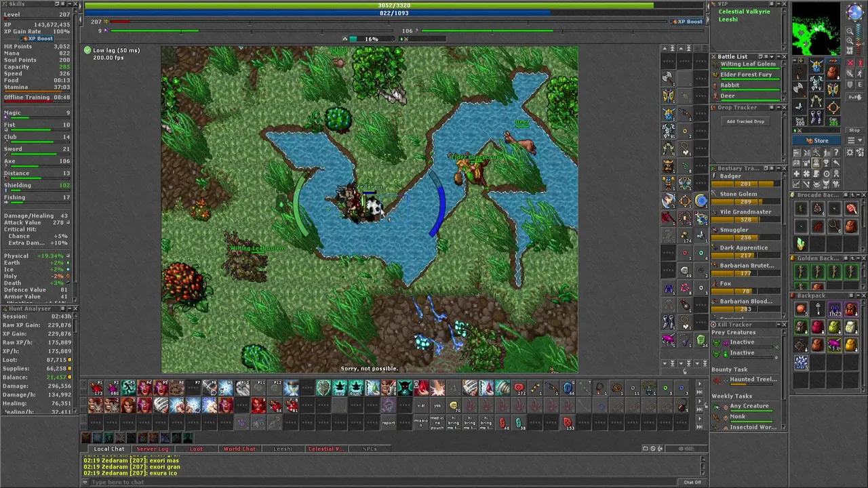The width and height of the screenshot is (868, 488).
Task: Select defensive shield stance
Action: (850, 85)
